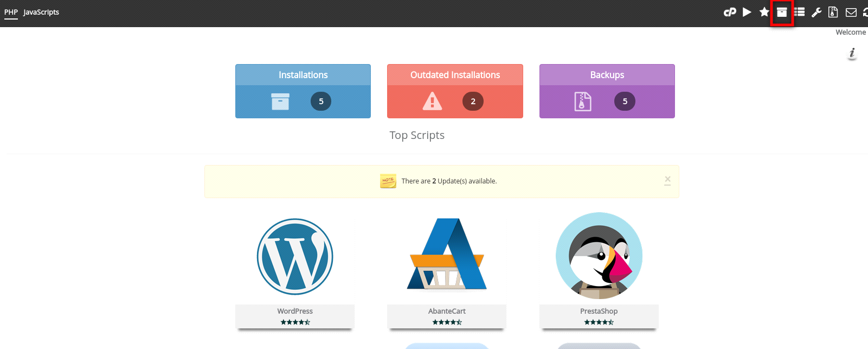Click the cPanel logo icon

[730, 12]
